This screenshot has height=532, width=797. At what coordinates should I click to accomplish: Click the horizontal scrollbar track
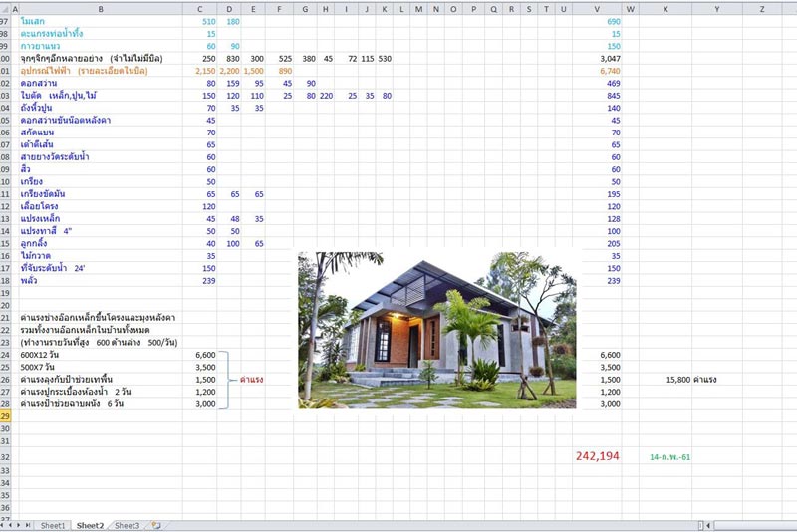pos(755,525)
